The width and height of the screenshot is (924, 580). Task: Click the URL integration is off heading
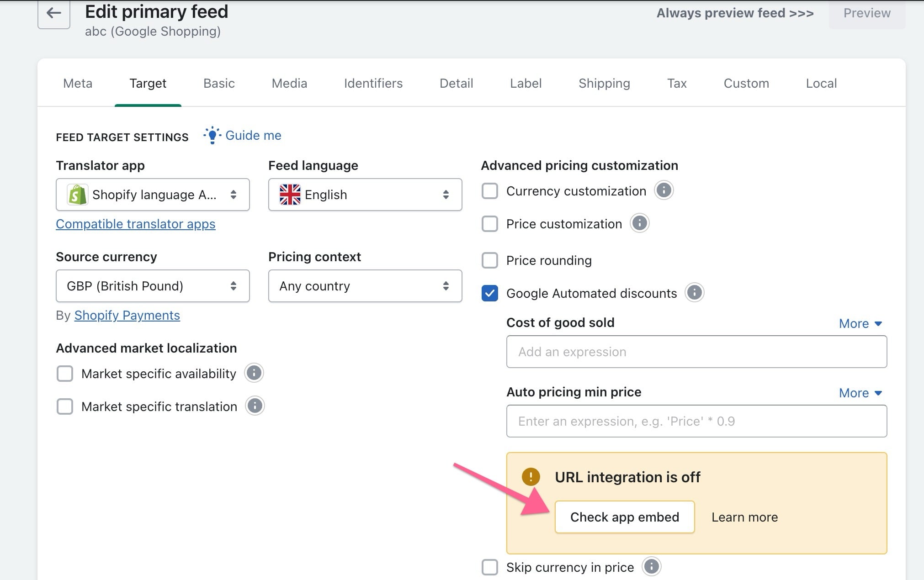pyautogui.click(x=627, y=477)
